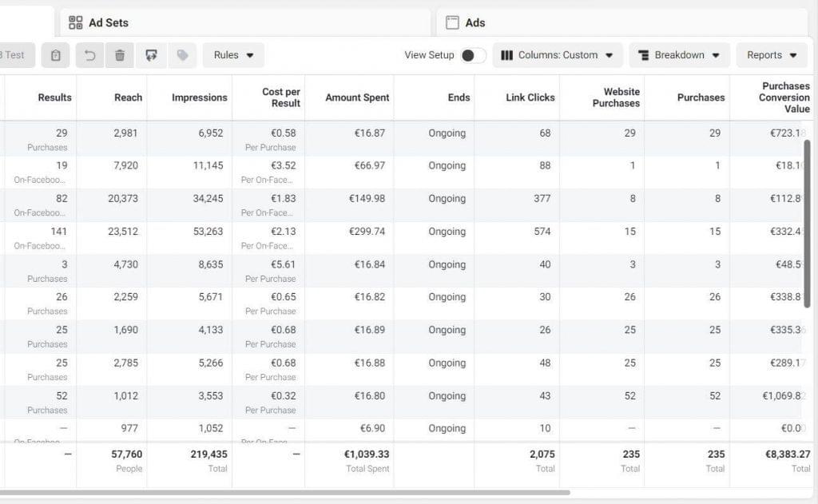Toggle the View Setup switch
Image resolution: width=818 pixels, height=504 pixels.
[473, 55]
